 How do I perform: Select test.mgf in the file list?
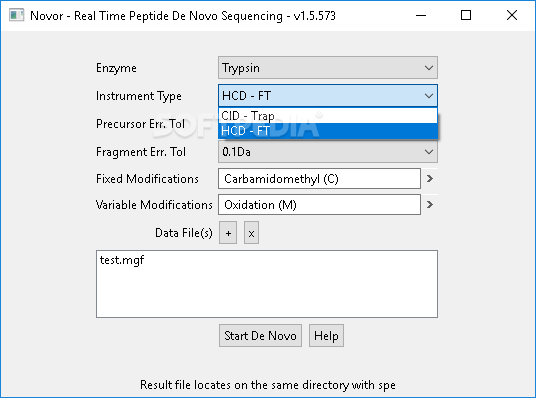tap(122, 260)
